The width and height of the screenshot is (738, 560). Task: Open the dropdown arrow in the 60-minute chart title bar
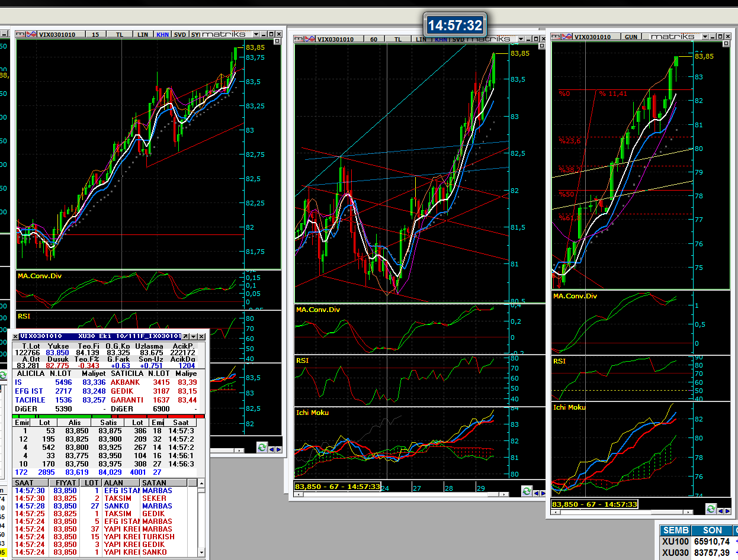(520, 39)
